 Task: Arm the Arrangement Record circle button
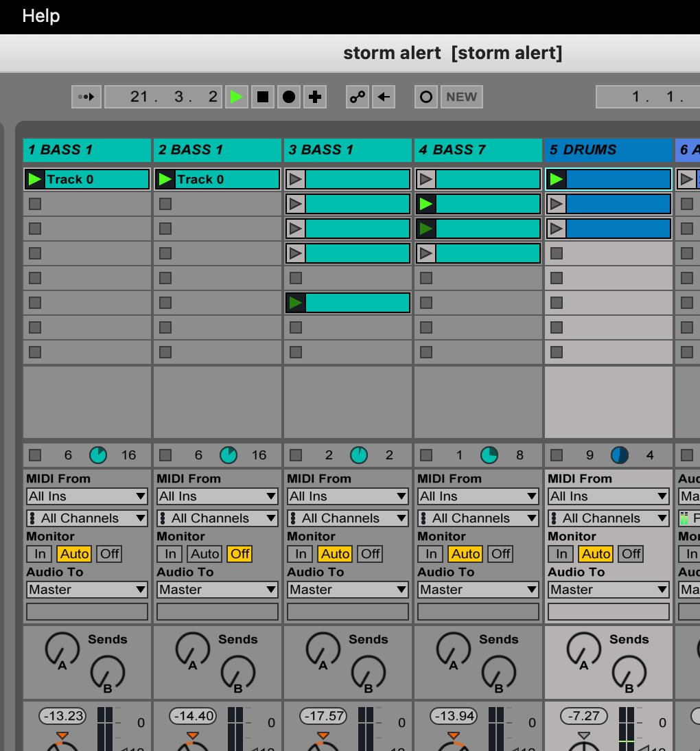point(289,97)
